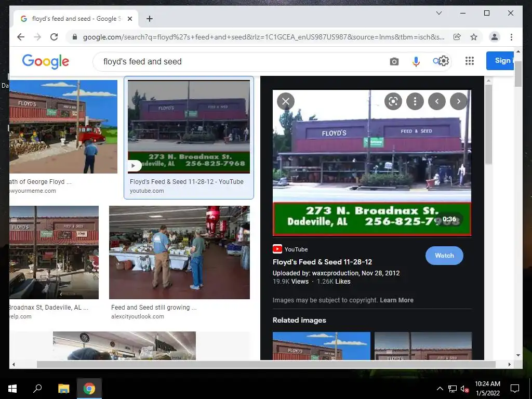Viewport: 532px width, 399px height.
Task: Click the magnifier search button
Action: [436, 61]
